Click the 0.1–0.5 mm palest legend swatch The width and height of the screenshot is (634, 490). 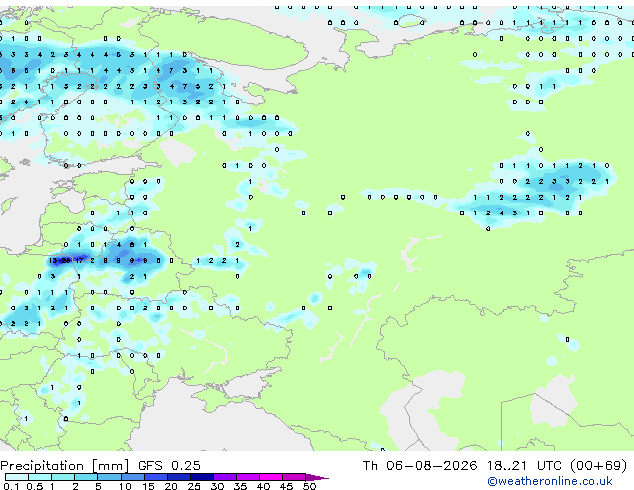[x=17, y=477]
